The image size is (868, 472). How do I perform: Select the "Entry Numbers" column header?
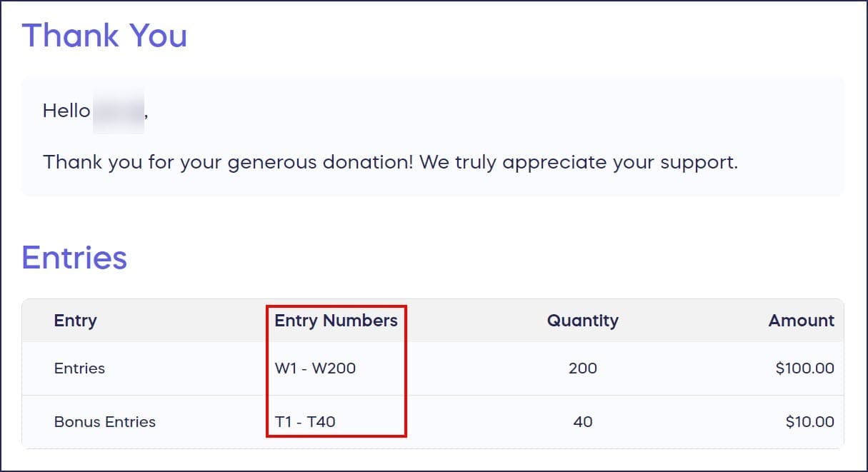click(336, 321)
